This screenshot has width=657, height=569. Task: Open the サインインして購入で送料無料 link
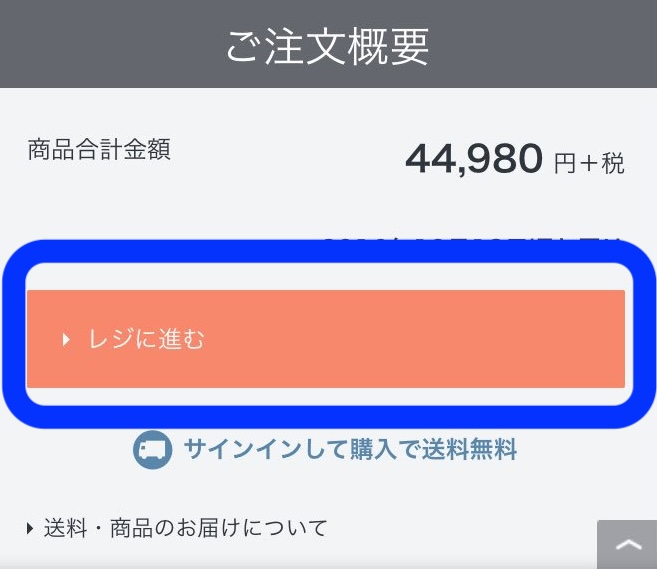(x=349, y=450)
